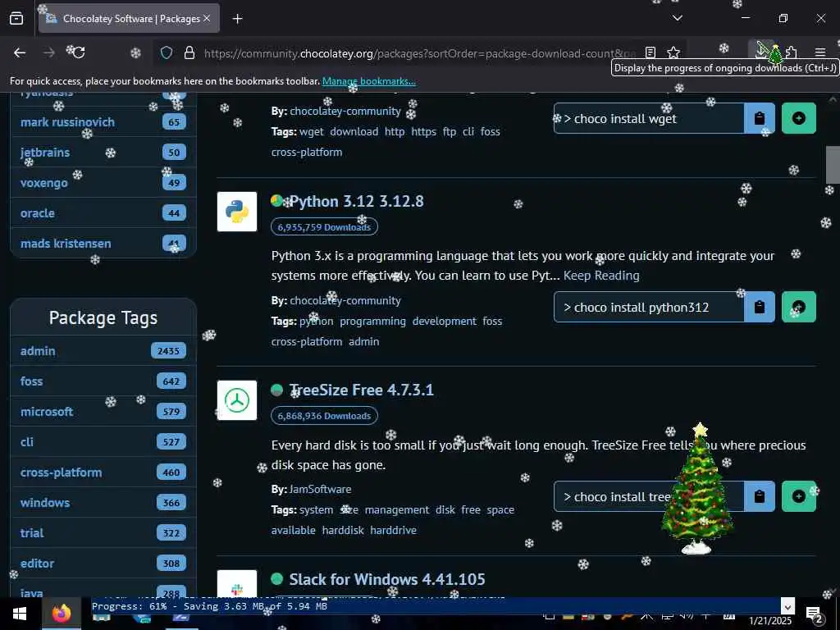Image resolution: width=840 pixels, height=630 pixels.
Task: Open Firefox from the taskbar
Action: point(61,614)
